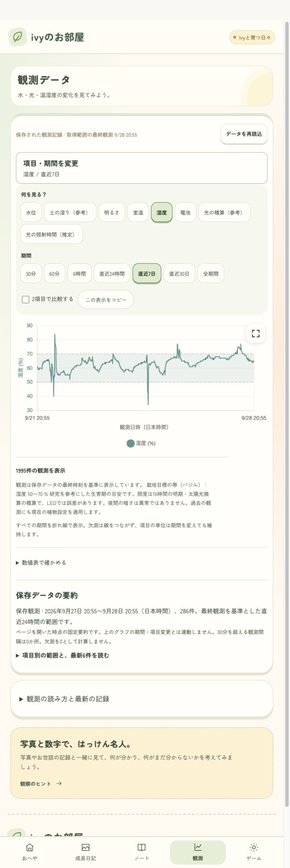Go to the おへや tab
The width and height of the screenshot is (290, 868).
[30, 852]
